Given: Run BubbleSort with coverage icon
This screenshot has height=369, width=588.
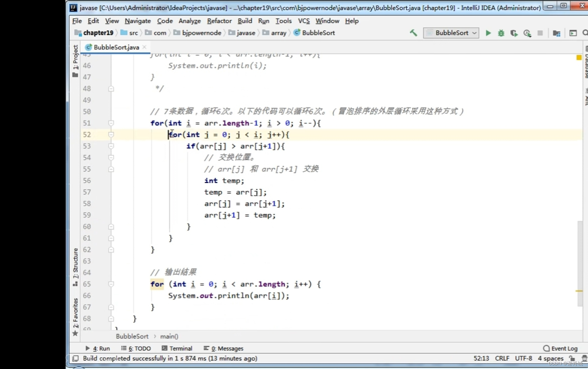Looking at the screenshot, I should coord(514,33).
